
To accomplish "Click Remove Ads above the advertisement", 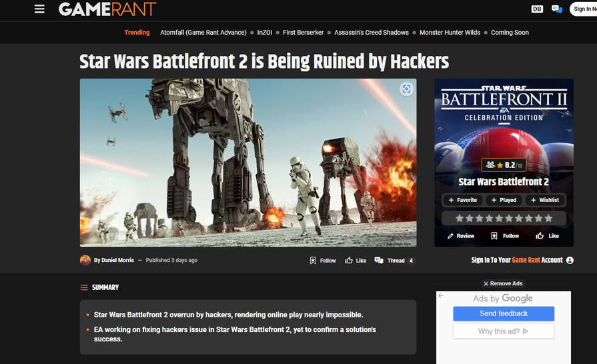I will (503, 283).
